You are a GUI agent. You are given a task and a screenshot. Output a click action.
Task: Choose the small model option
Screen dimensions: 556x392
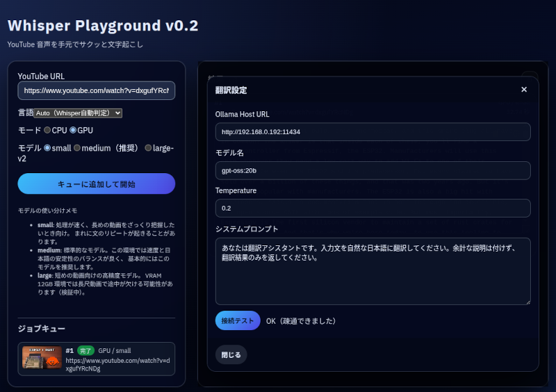tap(47, 147)
